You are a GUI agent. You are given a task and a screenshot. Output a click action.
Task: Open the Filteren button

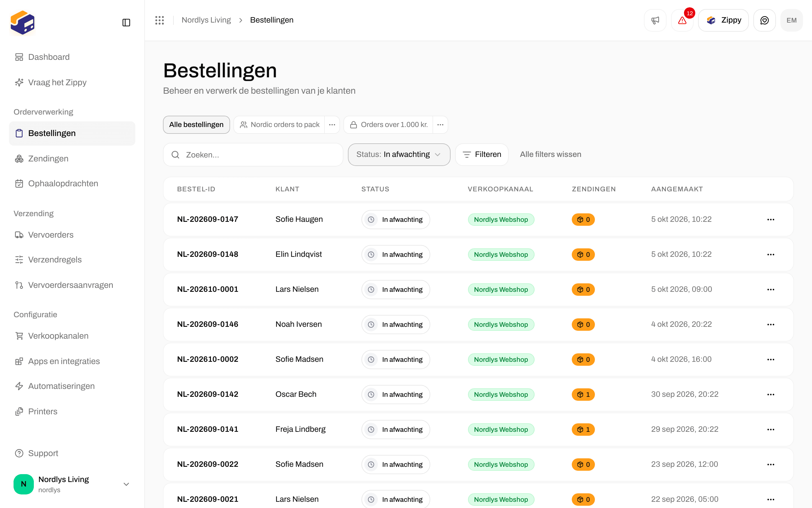[x=482, y=155]
